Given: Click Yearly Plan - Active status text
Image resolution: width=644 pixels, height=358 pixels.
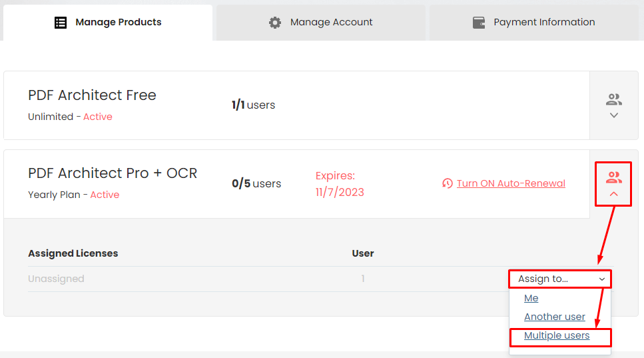Looking at the screenshot, I should [x=73, y=195].
